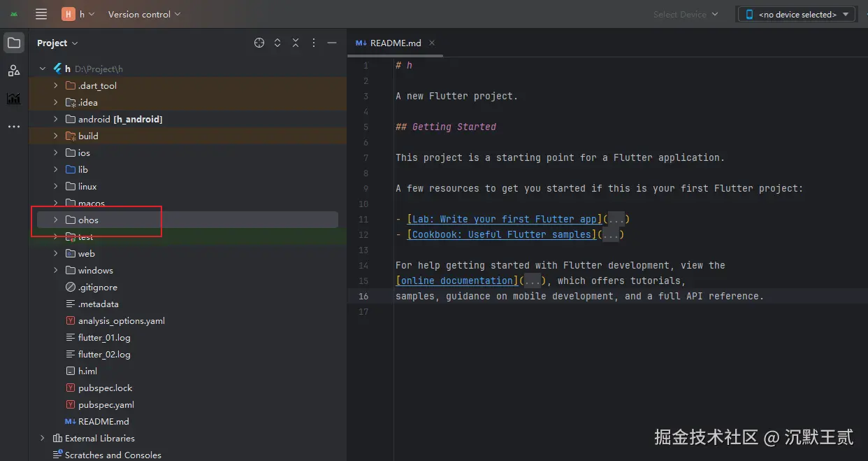The width and height of the screenshot is (868, 461).
Task: Hide the Project panel with minimize icon
Action: 332,43
